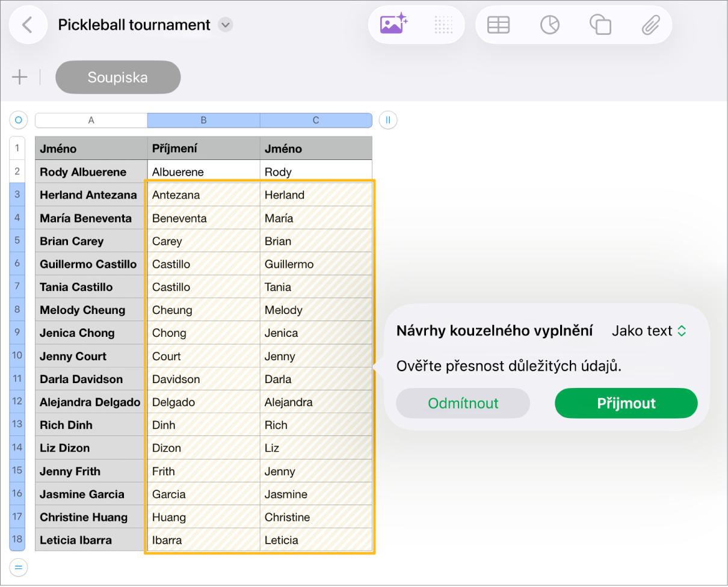Screen dimensions: 728x587
Task: Select the Rody Albuerene cell
Action: [91, 172]
